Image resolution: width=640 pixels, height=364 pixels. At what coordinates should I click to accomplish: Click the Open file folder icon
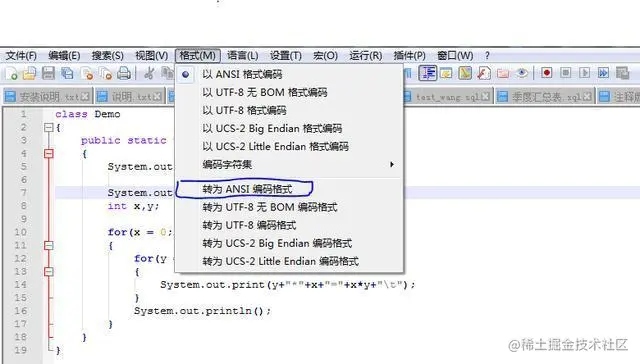click(29, 74)
